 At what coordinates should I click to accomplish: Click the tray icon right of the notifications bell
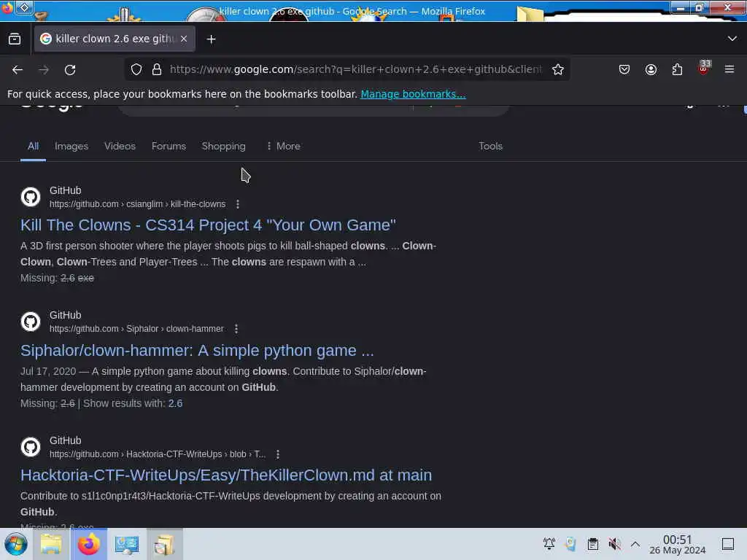pyautogui.click(x=570, y=544)
